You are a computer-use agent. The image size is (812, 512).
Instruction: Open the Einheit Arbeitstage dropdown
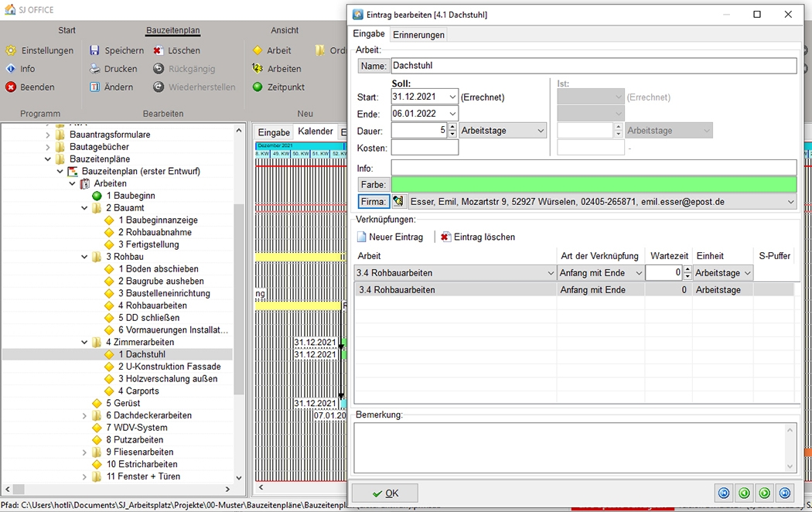coord(747,273)
